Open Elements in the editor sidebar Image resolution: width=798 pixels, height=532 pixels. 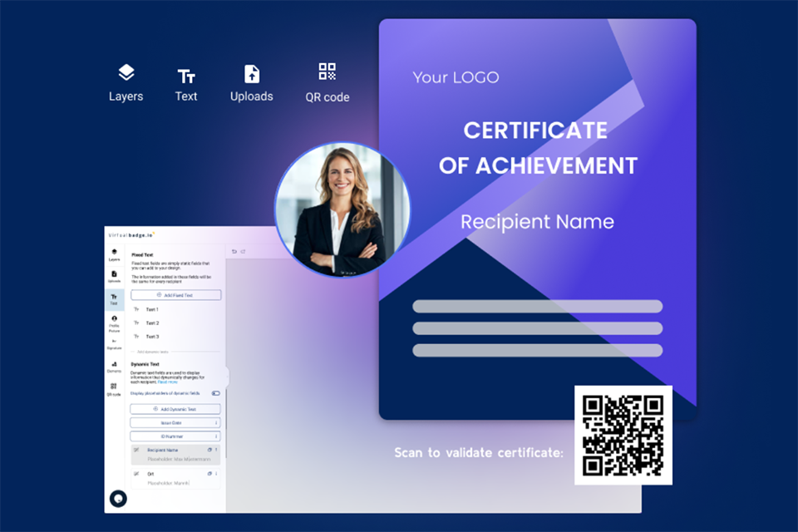[x=114, y=367]
